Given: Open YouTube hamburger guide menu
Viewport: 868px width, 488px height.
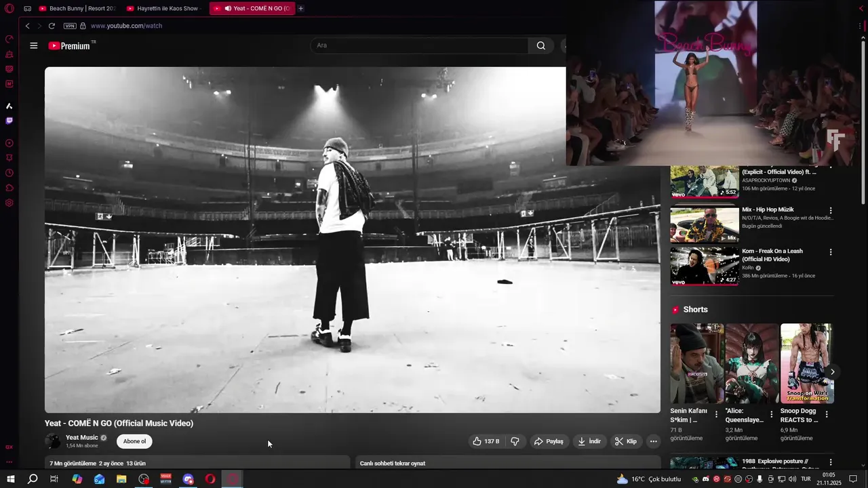Looking at the screenshot, I should [34, 45].
